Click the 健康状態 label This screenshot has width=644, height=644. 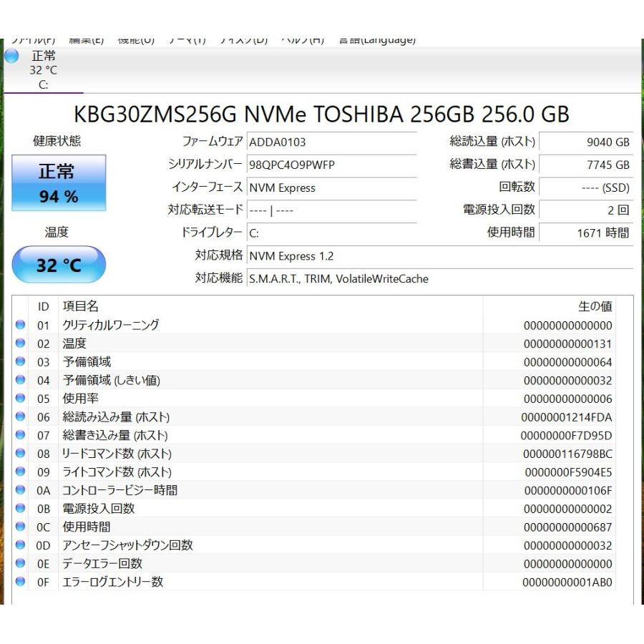[57, 141]
